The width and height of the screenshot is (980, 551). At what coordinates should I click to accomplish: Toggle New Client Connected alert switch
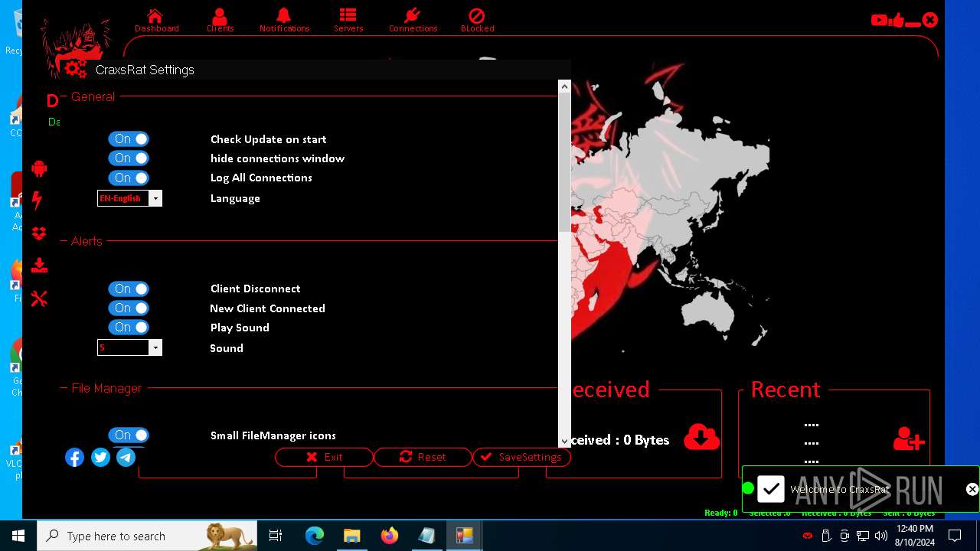129,308
